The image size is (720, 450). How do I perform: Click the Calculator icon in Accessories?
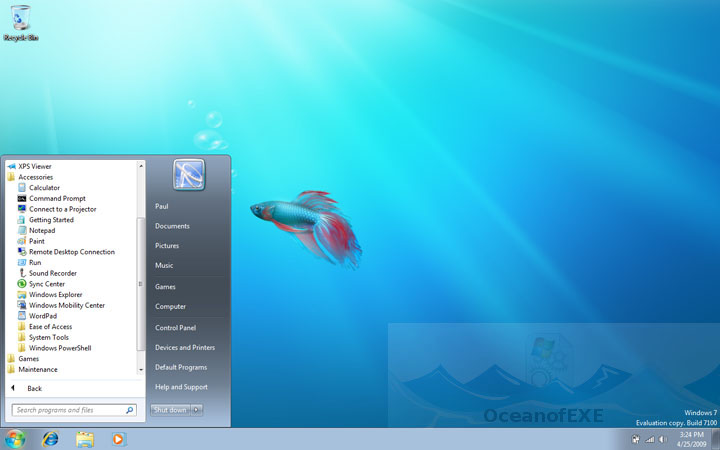pos(22,187)
